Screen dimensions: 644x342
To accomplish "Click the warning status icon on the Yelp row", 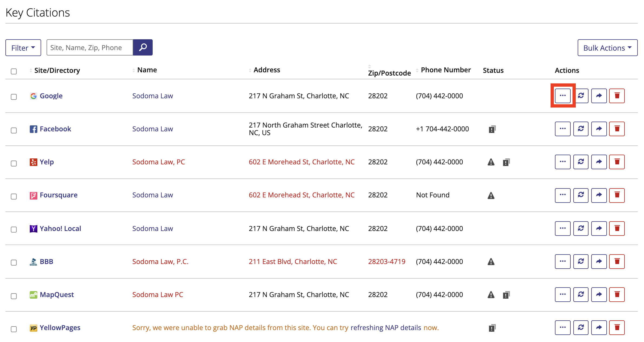I will [491, 162].
